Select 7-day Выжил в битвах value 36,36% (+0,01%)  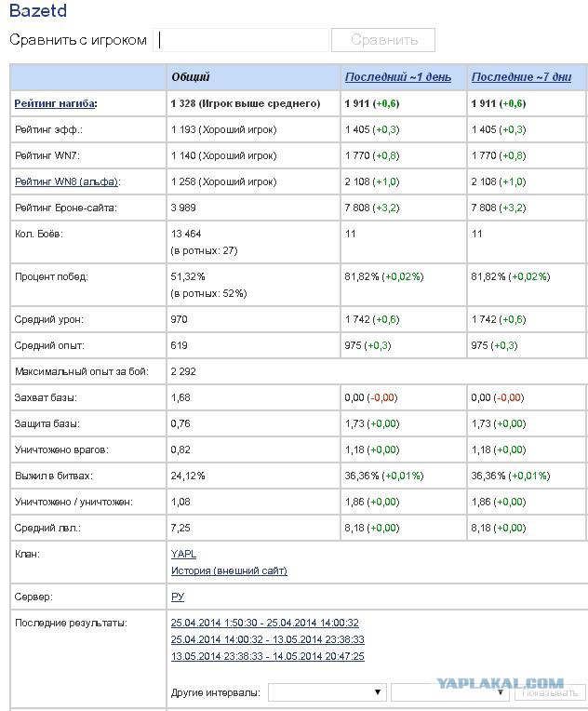click(x=511, y=476)
